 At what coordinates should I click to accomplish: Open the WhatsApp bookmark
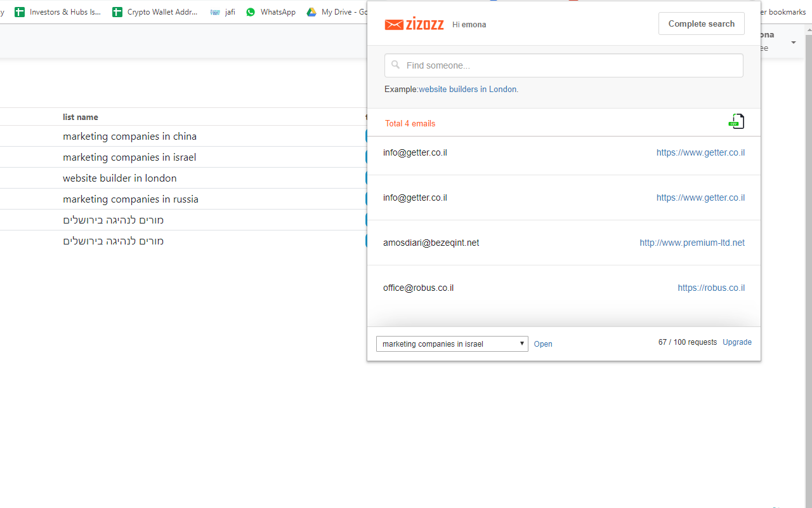coord(271,12)
